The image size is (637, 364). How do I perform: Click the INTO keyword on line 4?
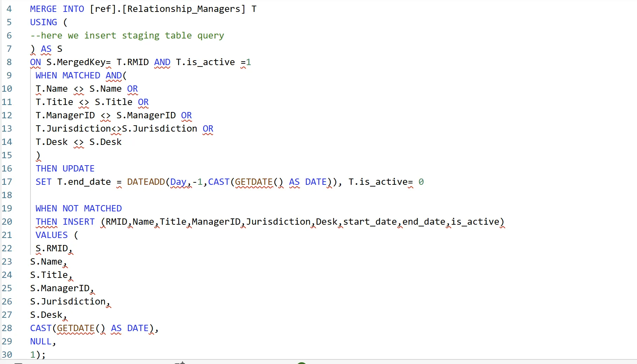(x=73, y=9)
